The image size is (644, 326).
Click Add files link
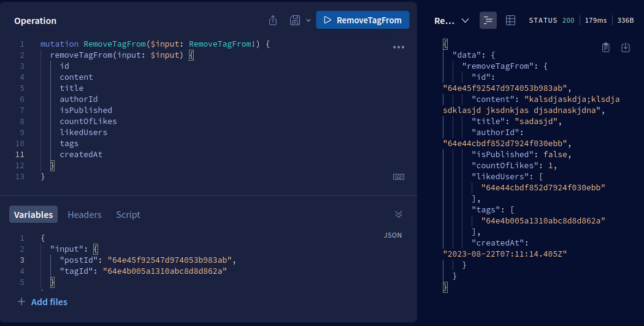[49, 301]
